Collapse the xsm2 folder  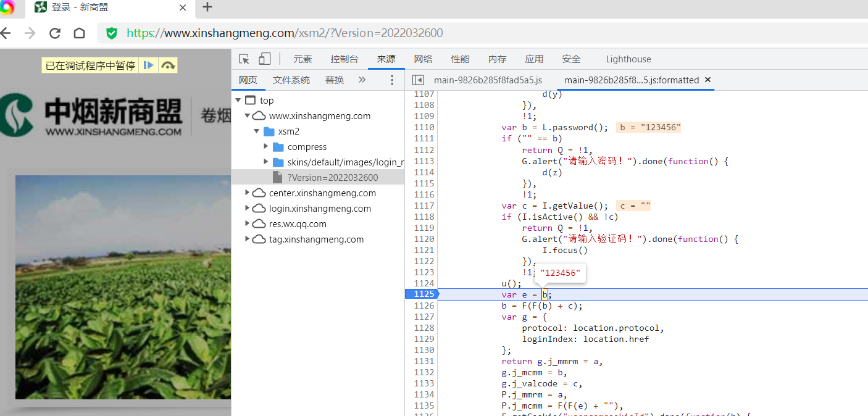[257, 131]
